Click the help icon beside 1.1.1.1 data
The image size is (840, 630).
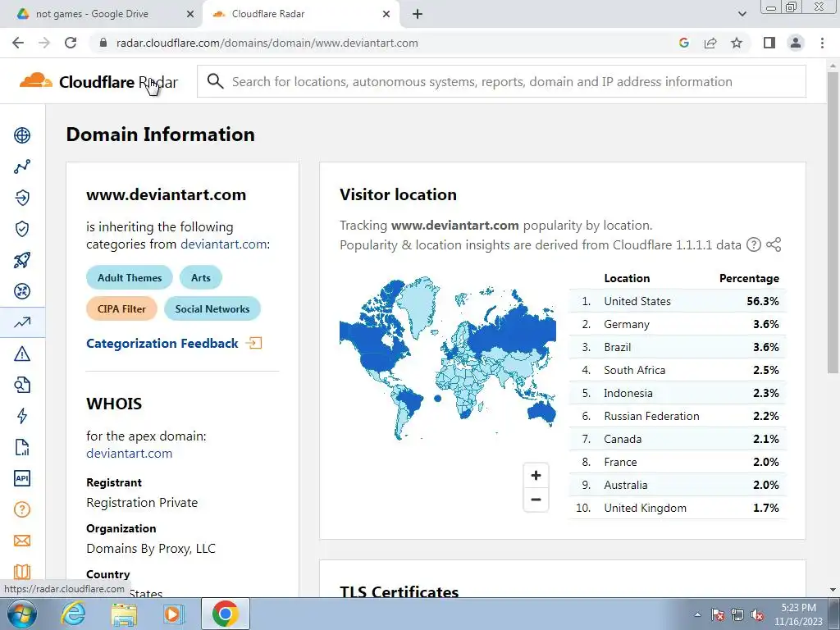754,244
